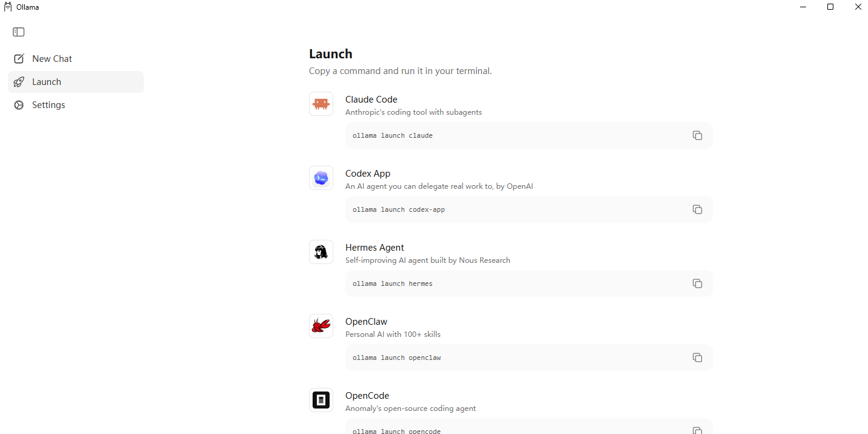This screenshot has height=434, width=868.
Task: Click the OpenClaw red lobster icon
Action: pos(321,326)
